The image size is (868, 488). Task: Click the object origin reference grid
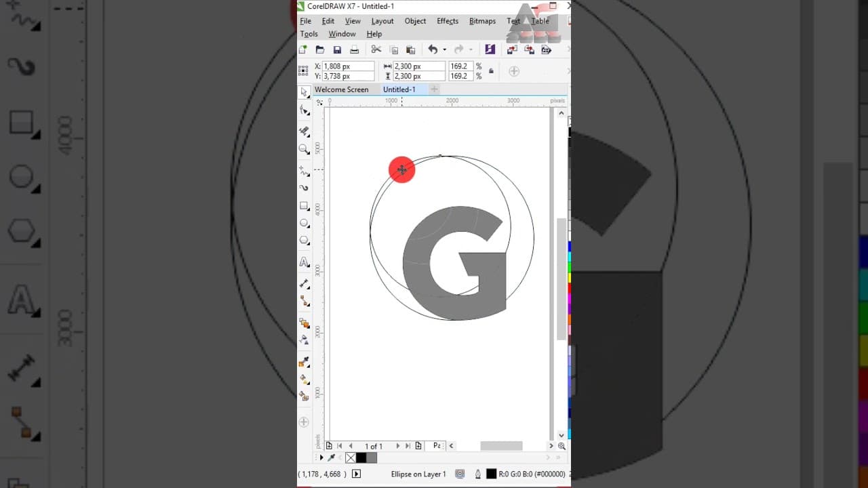coord(303,71)
